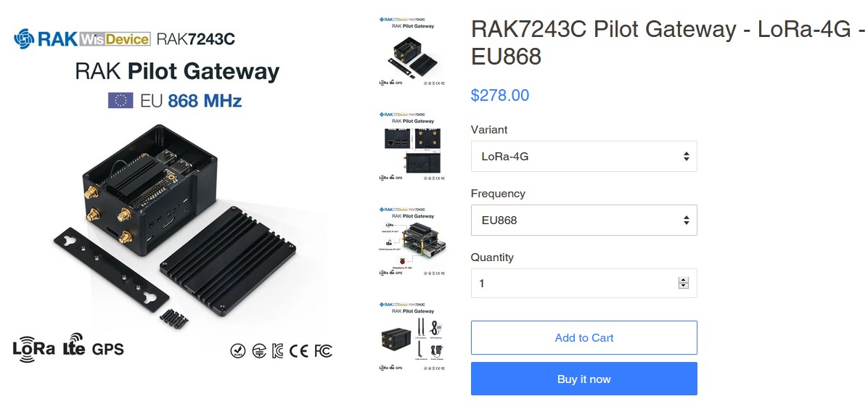Screen dimensions: 868x420
Task: Click the EU flag icon beside 868 MHz
Action: [x=120, y=101]
